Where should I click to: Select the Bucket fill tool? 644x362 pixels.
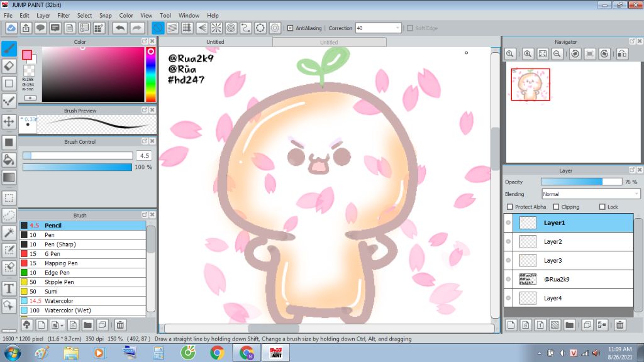tap(9, 160)
